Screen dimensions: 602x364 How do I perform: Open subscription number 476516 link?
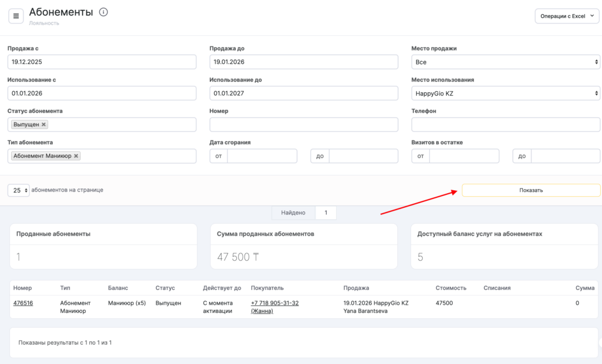point(23,303)
